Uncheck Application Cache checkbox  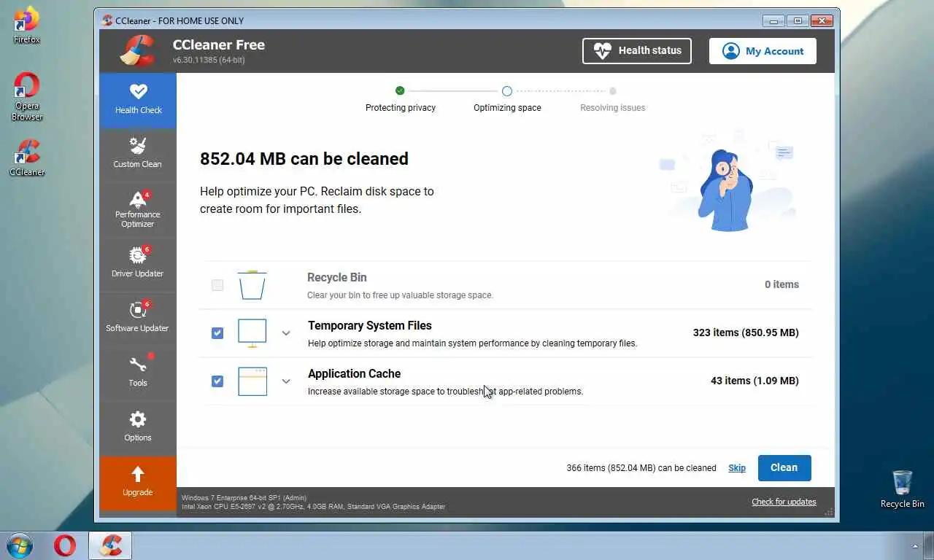click(217, 381)
